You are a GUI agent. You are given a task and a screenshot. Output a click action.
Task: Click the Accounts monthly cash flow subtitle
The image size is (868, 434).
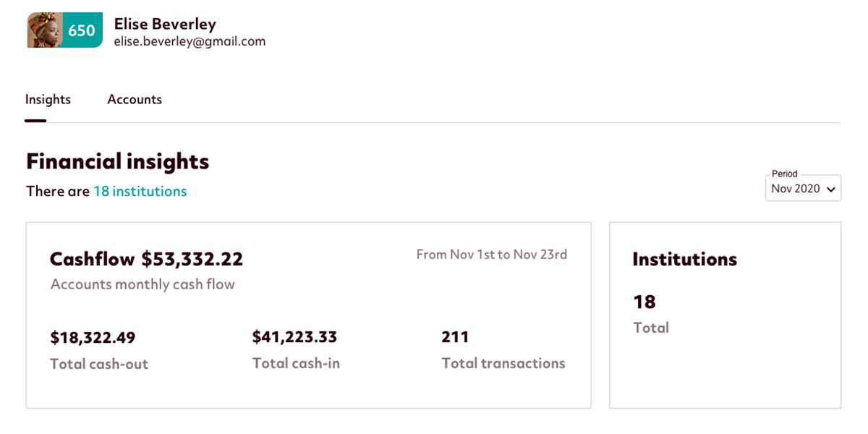click(142, 284)
